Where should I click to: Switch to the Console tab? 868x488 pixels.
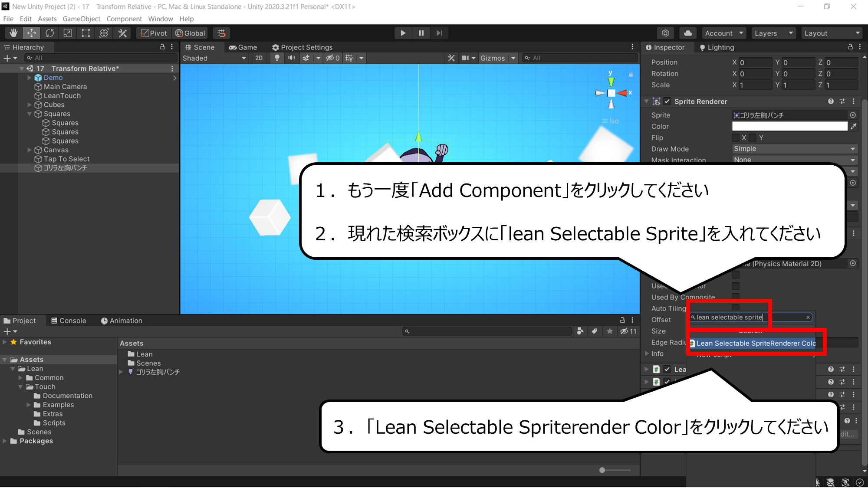point(69,321)
